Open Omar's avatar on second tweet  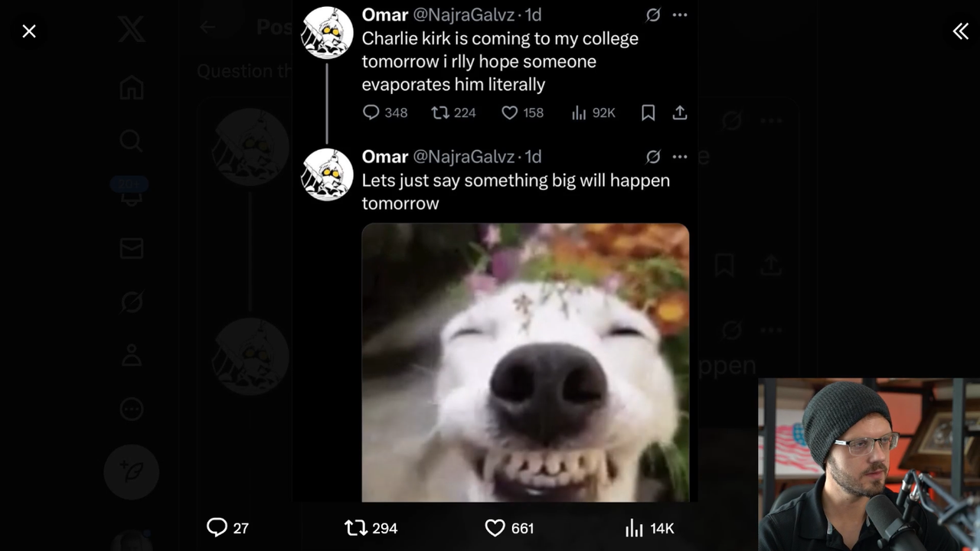pyautogui.click(x=327, y=175)
